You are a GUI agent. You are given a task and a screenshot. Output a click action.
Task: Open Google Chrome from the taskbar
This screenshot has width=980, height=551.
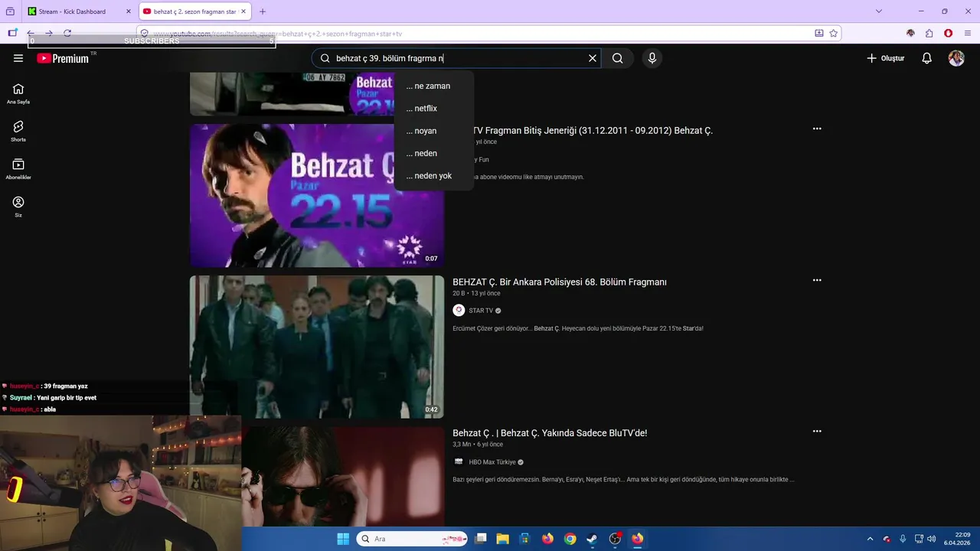(570, 539)
